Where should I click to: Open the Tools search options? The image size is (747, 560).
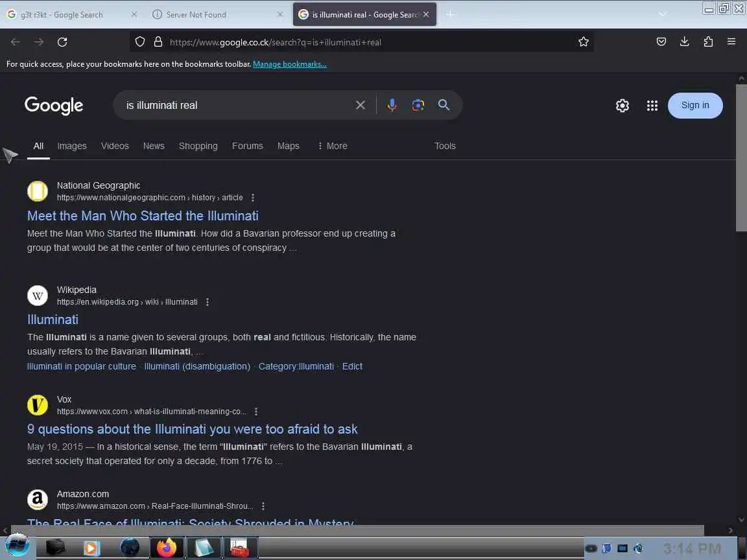[445, 146]
